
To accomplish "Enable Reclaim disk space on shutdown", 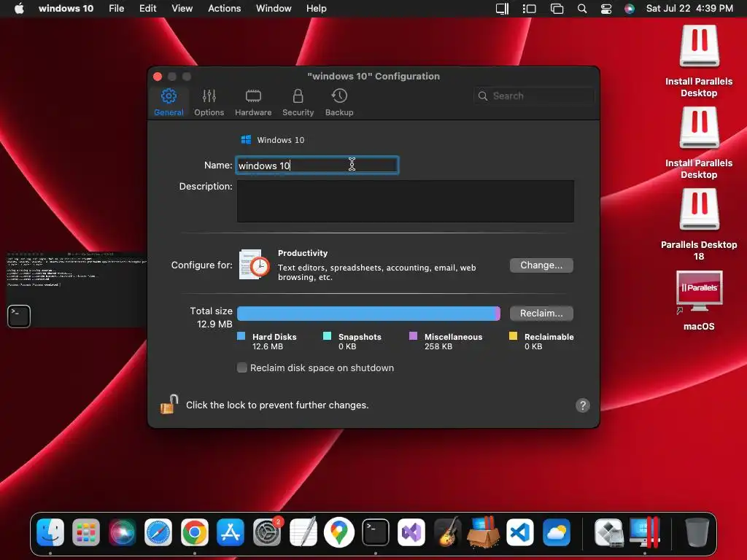I will tap(242, 367).
